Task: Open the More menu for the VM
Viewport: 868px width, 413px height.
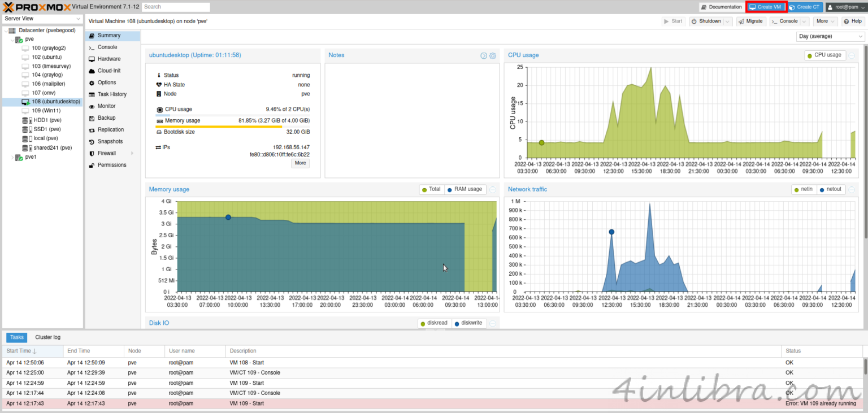Action: tap(825, 21)
